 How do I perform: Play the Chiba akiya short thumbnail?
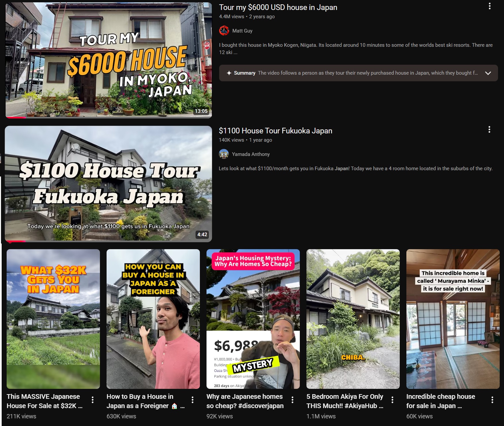click(353, 319)
